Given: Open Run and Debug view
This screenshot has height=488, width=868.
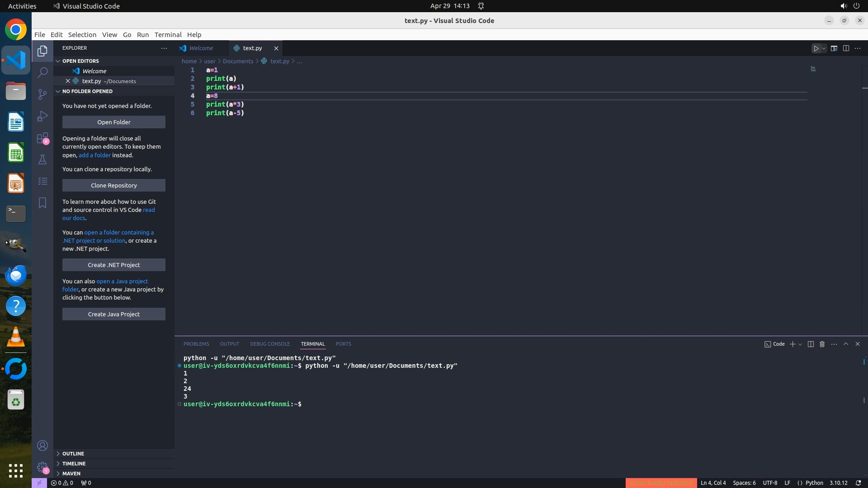Looking at the screenshot, I should [x=42, y=116].
